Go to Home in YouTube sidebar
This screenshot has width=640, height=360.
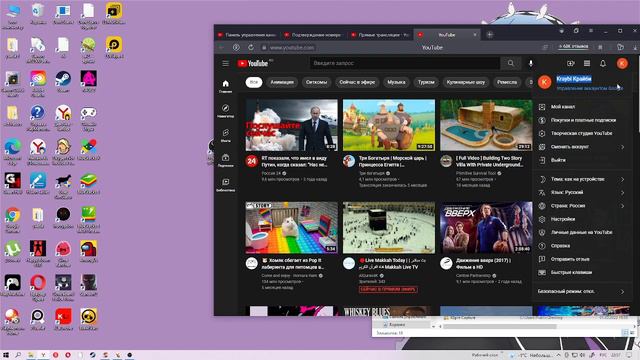click(225, 86)
